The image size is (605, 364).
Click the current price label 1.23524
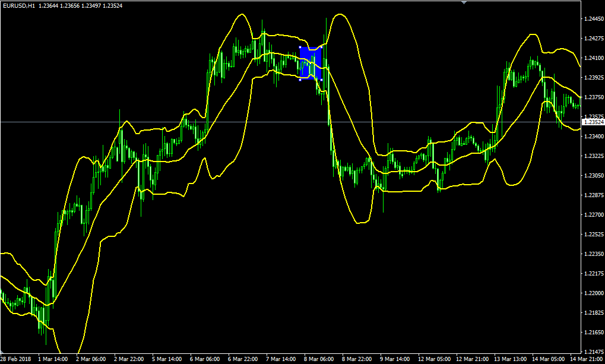click(x=593, y=122)
